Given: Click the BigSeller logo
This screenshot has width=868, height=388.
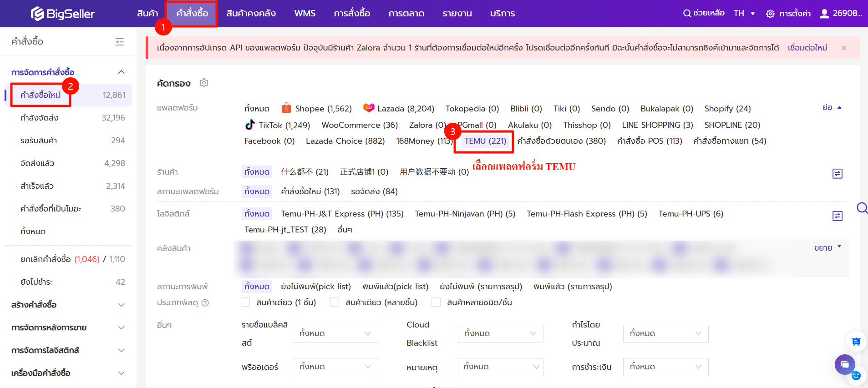Looking at the screenshot, I should (x=63, y=14).
